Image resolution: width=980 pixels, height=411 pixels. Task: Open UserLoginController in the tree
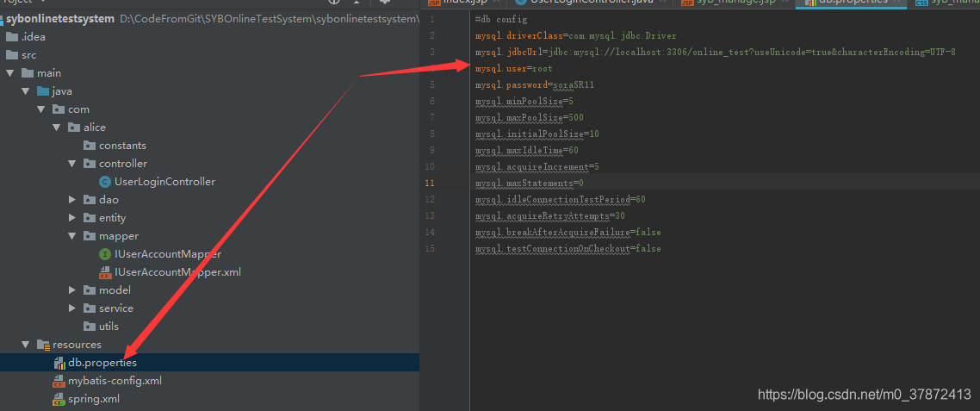tap(165, 182)
